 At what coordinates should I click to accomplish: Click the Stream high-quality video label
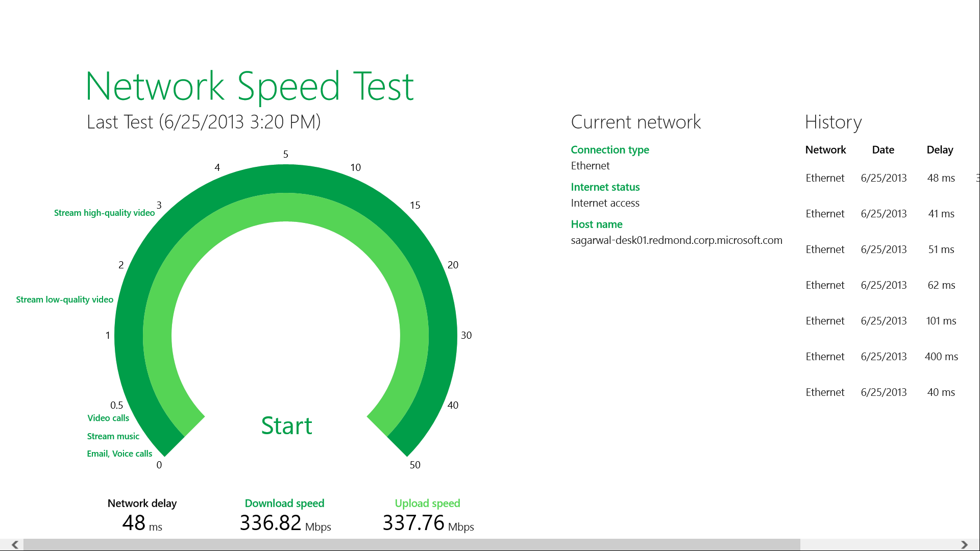(x=104, y=213)
